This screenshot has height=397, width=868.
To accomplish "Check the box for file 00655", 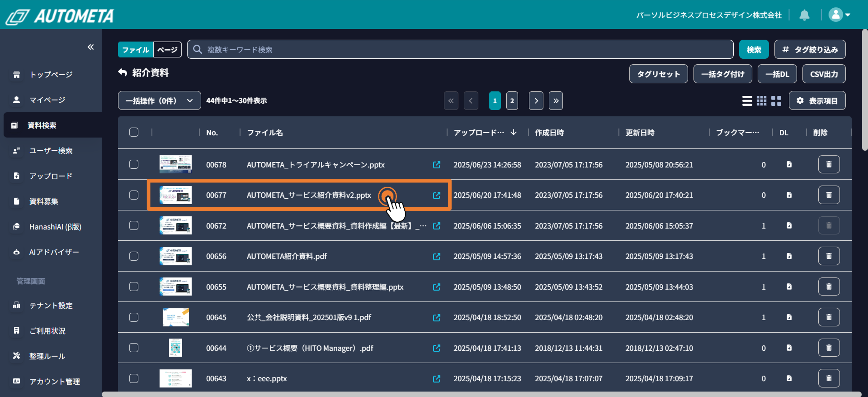I will [x=134, y=286].
